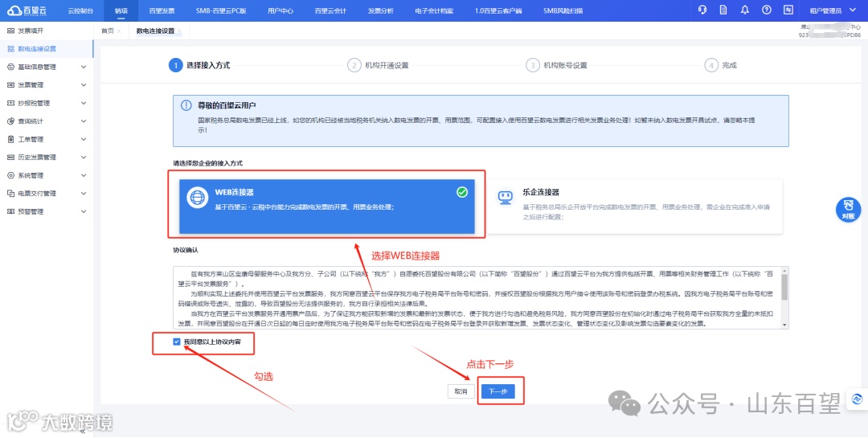This screenshot has height=438, width=868.
Task: Expand 系统管理 menu chevron
Action: [x=84, y=175]
